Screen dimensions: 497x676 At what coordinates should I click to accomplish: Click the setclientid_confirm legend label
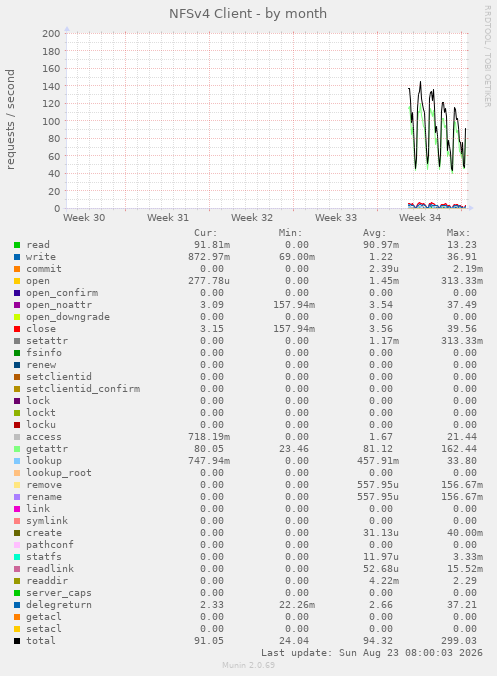pos(83,388)
